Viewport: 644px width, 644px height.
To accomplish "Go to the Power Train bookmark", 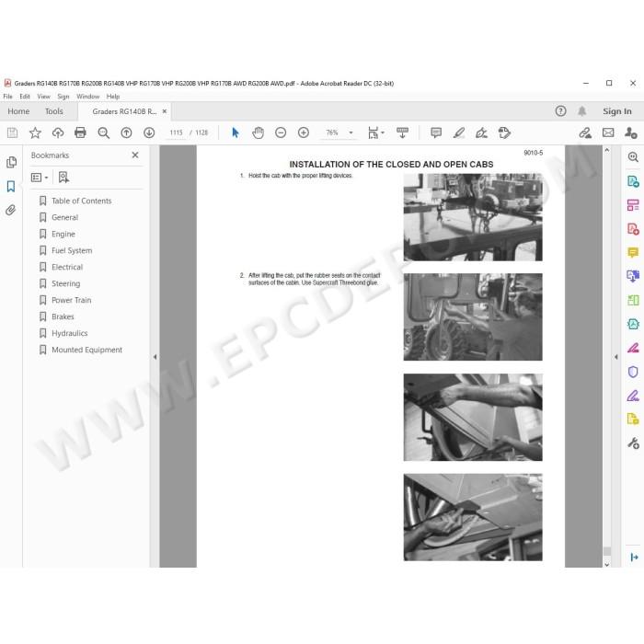I will (72, 300).
